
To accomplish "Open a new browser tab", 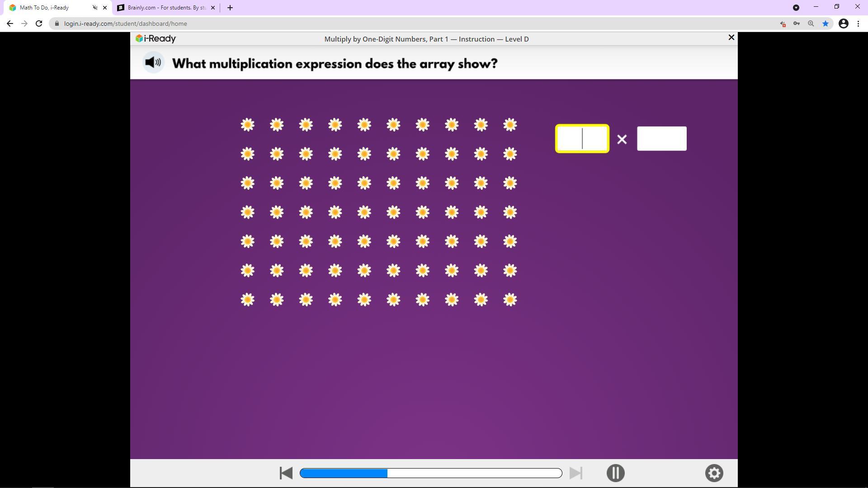I will (x=230, y=8).
